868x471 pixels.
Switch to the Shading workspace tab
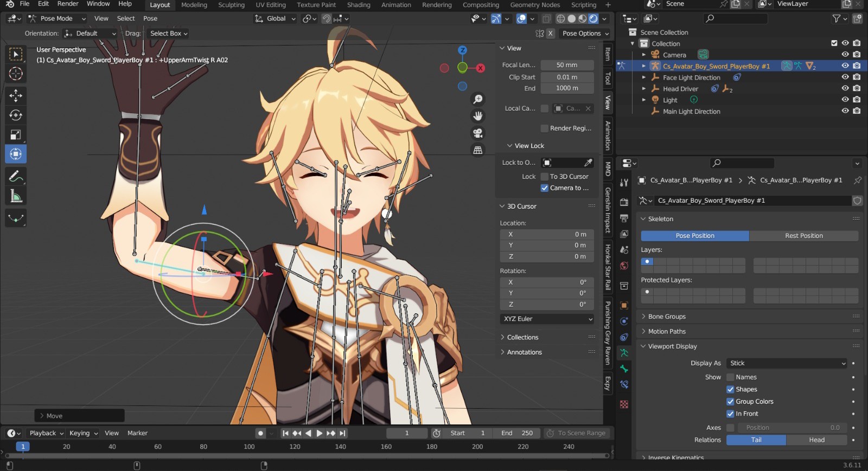pos(359,5)
